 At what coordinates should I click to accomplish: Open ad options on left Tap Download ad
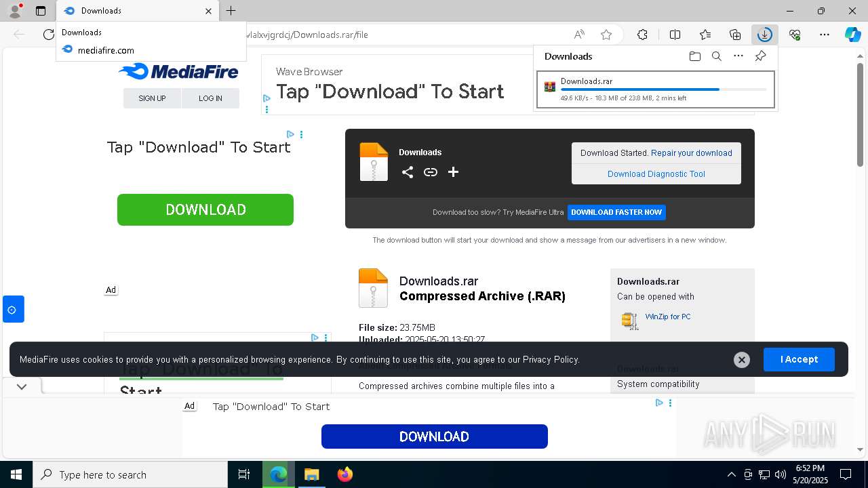pyautogui.click(x=301, y=135)
